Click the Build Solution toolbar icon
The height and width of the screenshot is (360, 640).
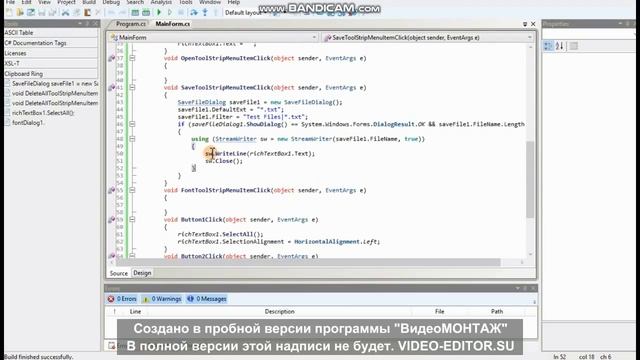(135, 13)
